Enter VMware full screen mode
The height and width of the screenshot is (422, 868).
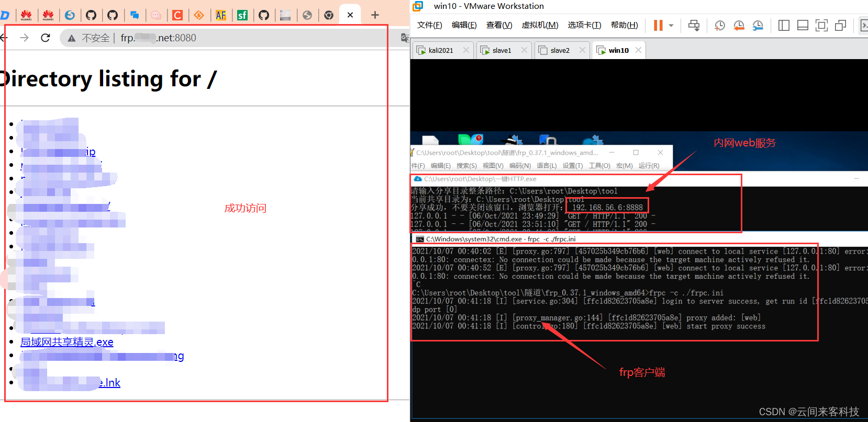(821, 25)
